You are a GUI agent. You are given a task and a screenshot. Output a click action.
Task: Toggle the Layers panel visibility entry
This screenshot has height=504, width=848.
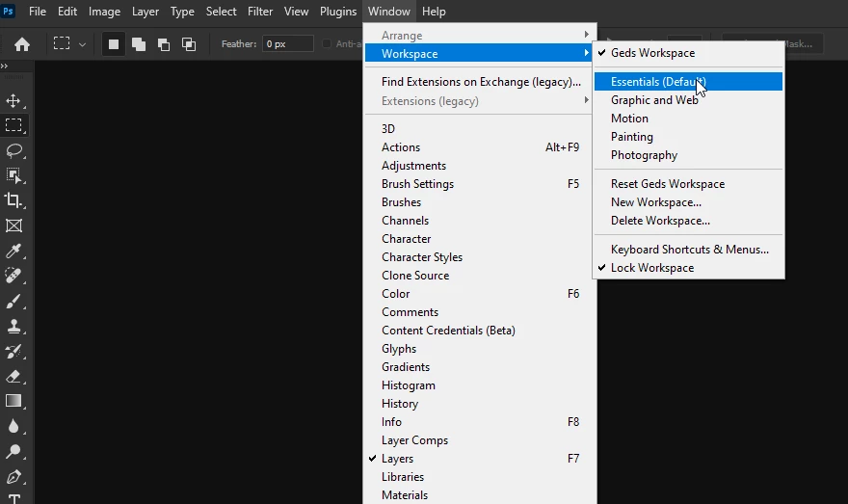click(x=480, y=459)
